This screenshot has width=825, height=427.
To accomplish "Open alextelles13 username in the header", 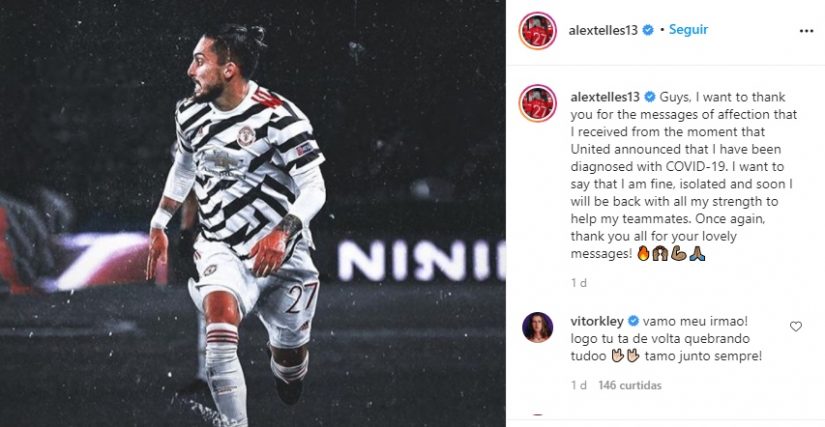I will click(x=603, y=30).
